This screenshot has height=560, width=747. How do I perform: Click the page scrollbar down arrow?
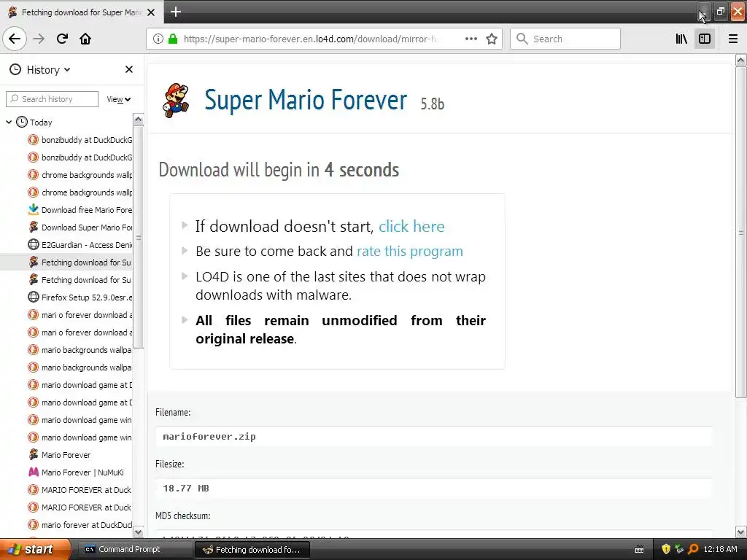coord(741,532)
